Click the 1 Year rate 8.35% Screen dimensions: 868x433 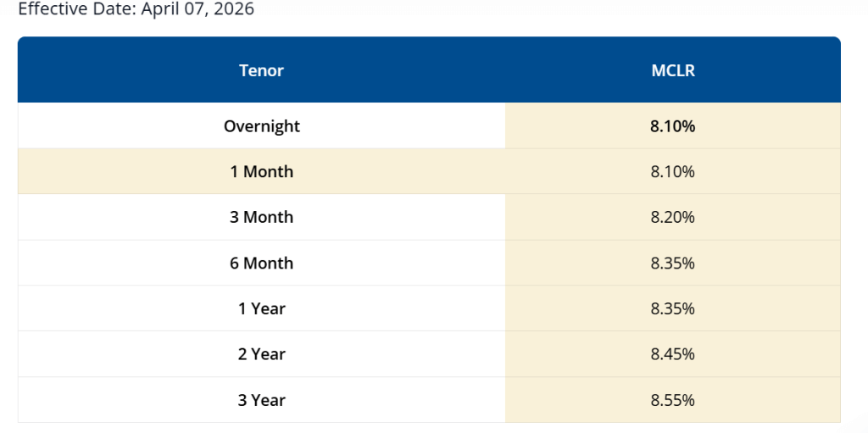(x=672, y=309)
